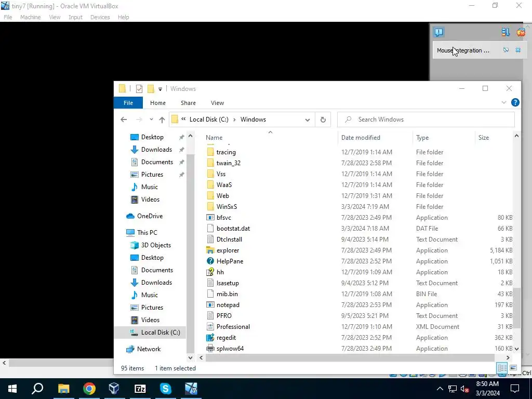This screenshot has height=399, width=532.
Task: Select the splwow64 printer icon
Action: point(210,349)
